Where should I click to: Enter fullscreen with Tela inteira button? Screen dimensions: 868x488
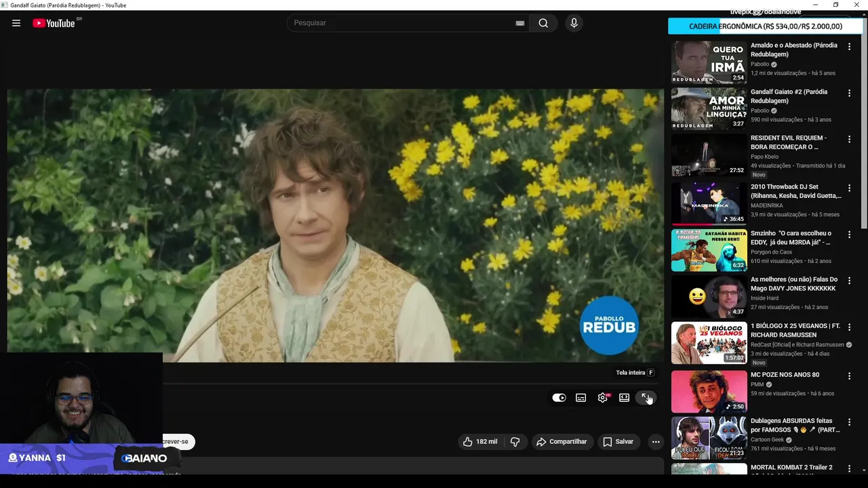646,398
